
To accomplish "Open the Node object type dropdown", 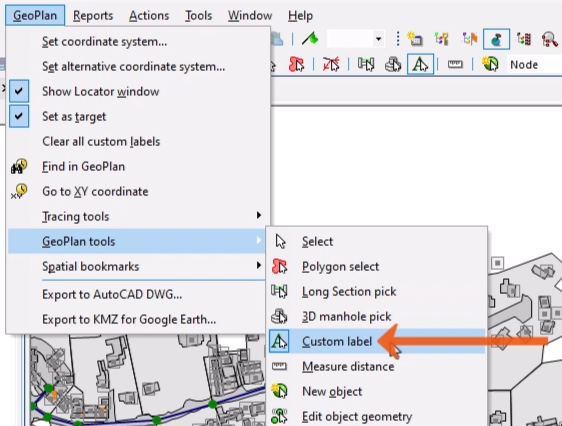I will [534, 64].
